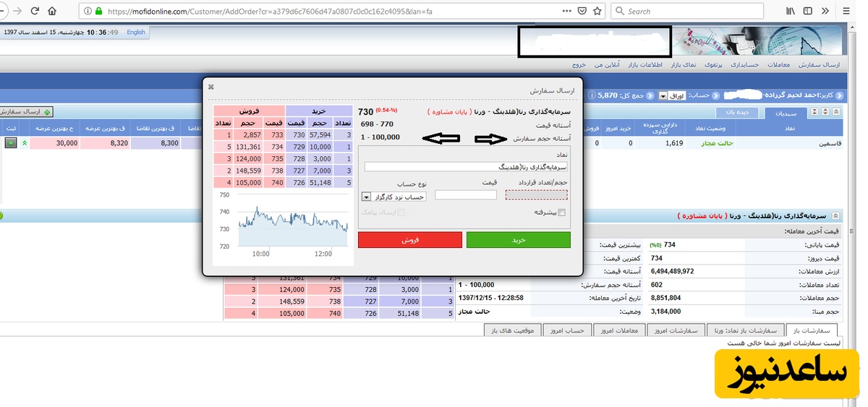The image size is (868, 407).
Task: Enable the پیشرفته advanced checkbox
Action: pos(562,213)
